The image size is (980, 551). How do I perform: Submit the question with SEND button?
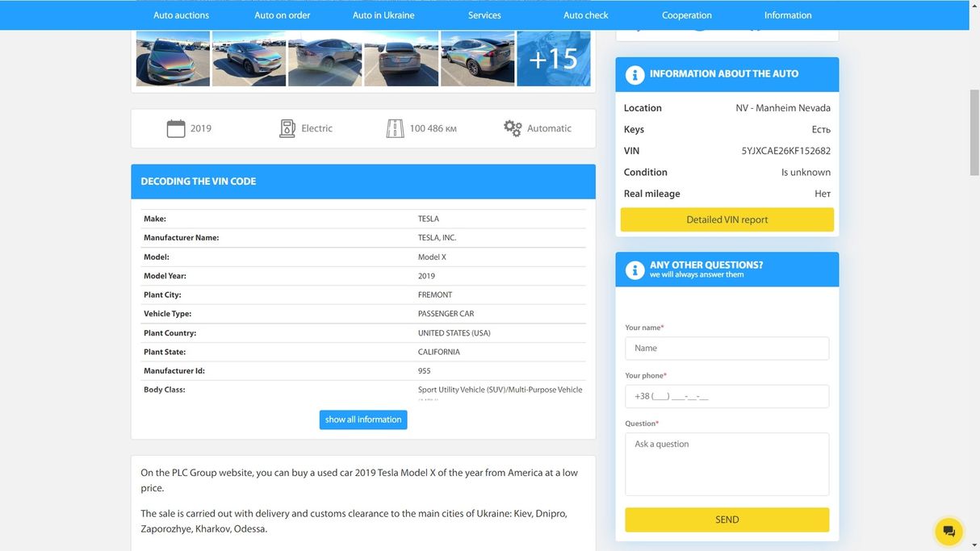pyautogui.click(x=727, y=520)
